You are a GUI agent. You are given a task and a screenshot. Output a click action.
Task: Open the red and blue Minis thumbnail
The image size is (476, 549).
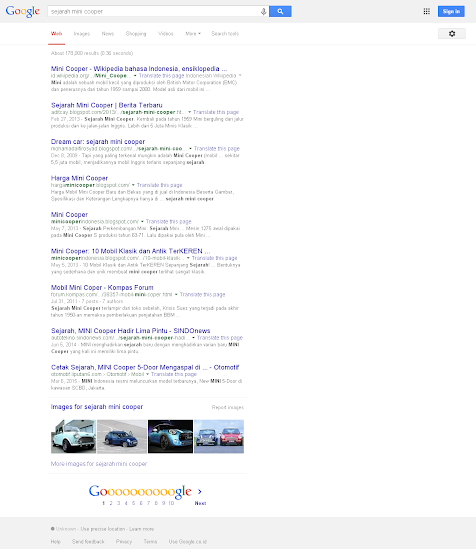(219, 436)
